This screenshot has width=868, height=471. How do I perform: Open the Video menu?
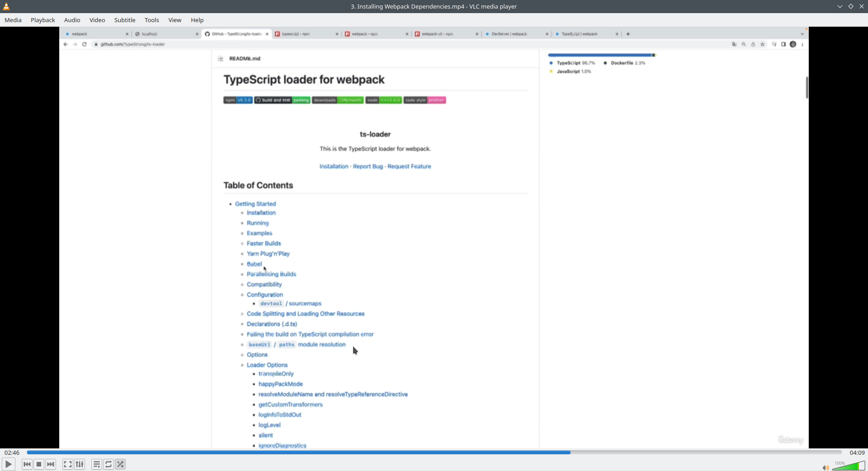tap(97, 20)
